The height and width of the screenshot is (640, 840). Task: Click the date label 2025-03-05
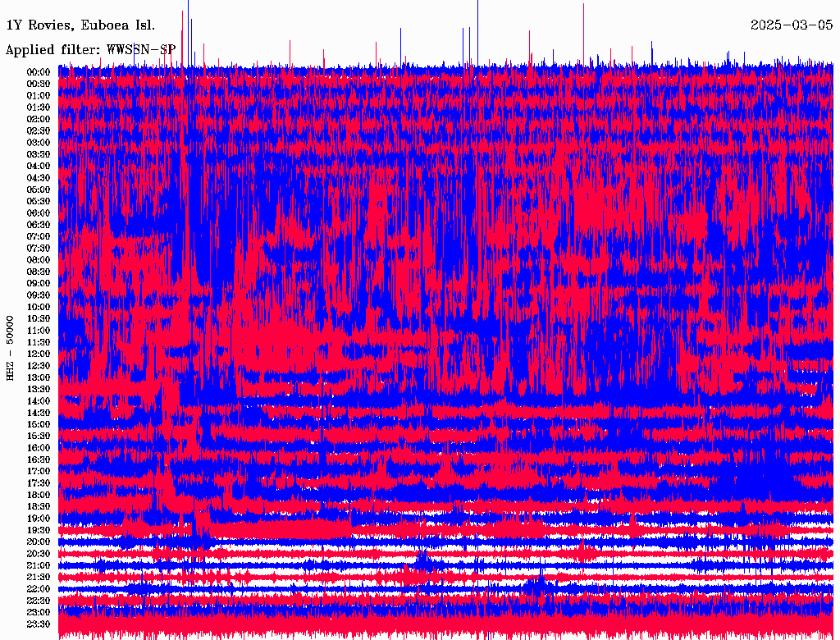click(x=792, y=25)
